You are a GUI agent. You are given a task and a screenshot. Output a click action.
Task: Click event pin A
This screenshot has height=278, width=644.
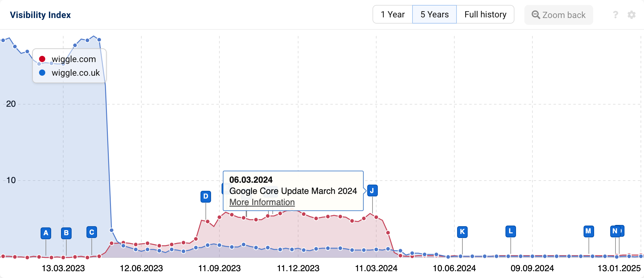pyautogui.click(x=46, y=233)
